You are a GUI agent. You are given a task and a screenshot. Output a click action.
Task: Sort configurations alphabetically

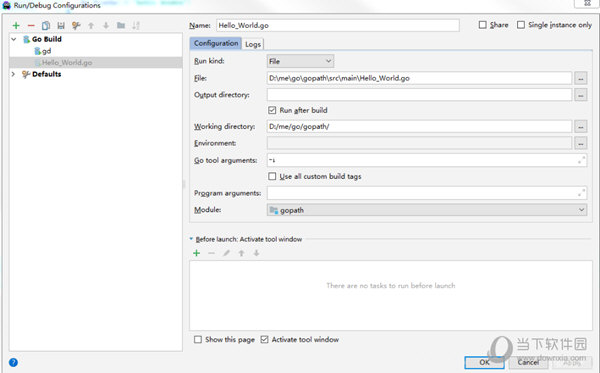tap(136, 26)
